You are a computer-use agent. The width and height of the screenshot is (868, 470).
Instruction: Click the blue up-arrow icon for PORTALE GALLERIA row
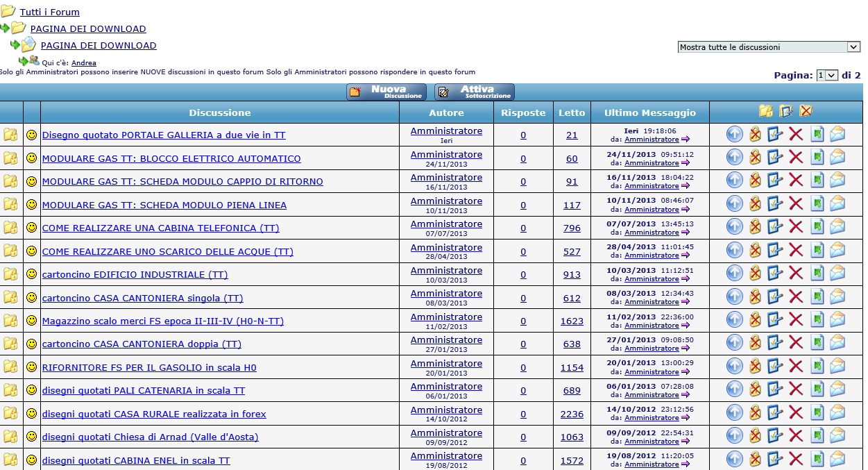click(735, 135)
